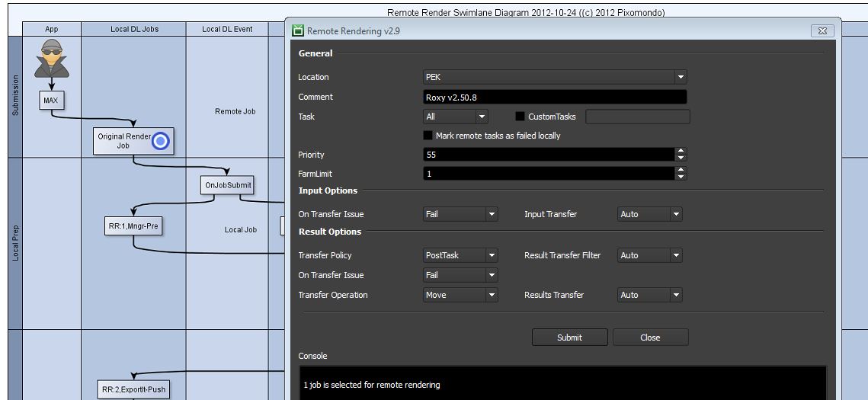868x400 pixels.
Task: Click the blue circle on Original Render Job
Action: click(161, 142)
